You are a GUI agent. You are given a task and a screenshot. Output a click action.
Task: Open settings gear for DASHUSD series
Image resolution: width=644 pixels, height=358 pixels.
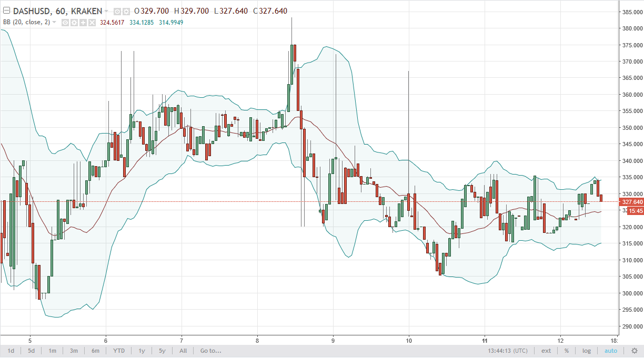point(127,11)
